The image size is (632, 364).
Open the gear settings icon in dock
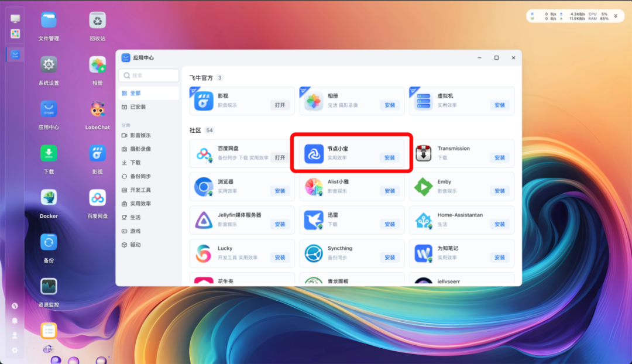click(x=15, y=351)
